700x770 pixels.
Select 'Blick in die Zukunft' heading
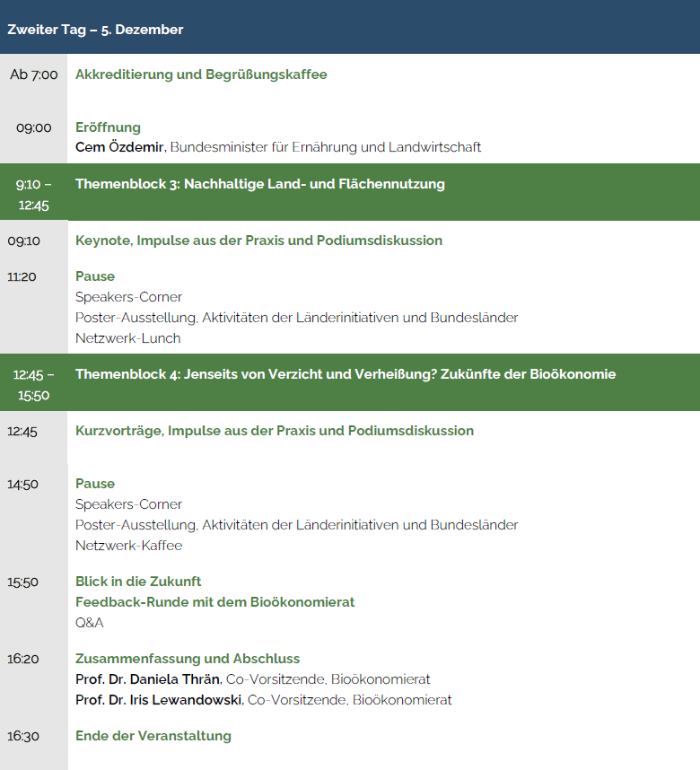click(x=138, y=582)
